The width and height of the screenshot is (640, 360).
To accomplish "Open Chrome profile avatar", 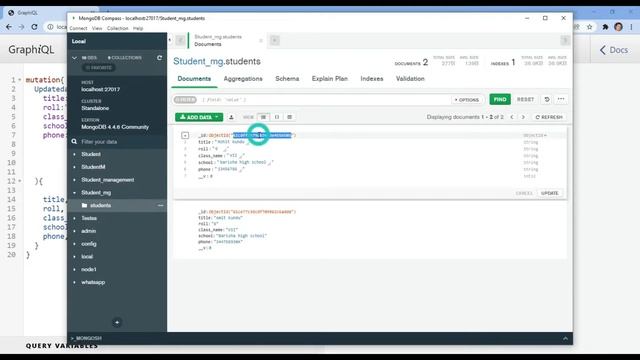I will 618,27.
